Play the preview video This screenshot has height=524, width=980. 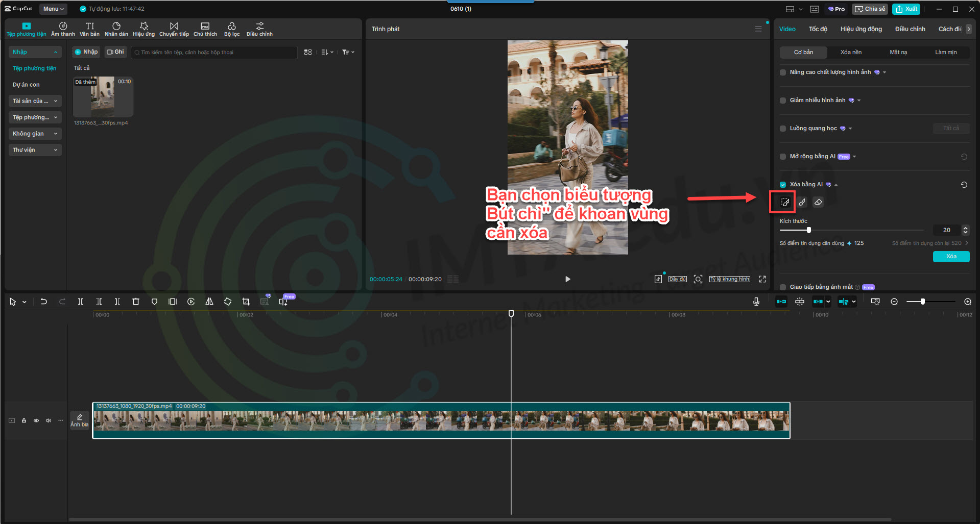[567, 279]
